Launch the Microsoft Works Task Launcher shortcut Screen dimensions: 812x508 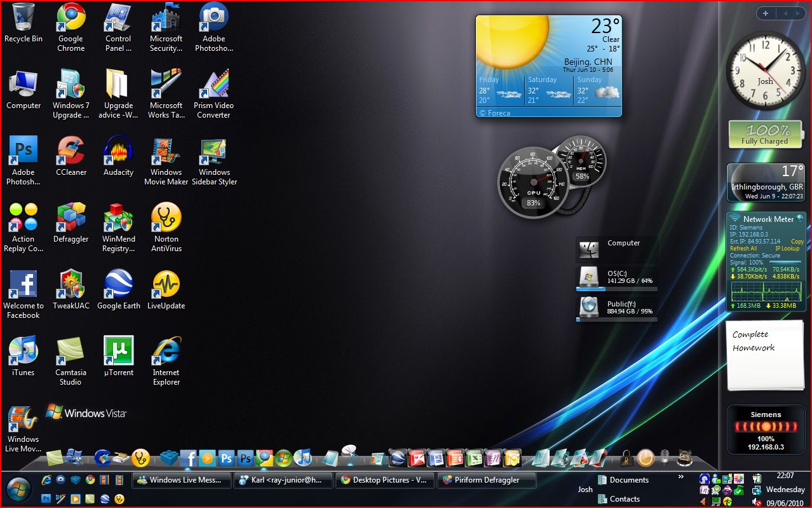coord(166,94)
